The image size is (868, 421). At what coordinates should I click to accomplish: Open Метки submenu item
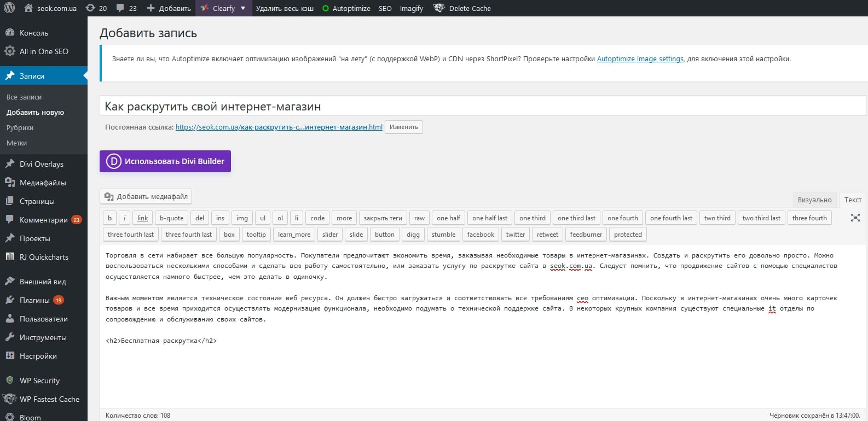click(17, 143)
